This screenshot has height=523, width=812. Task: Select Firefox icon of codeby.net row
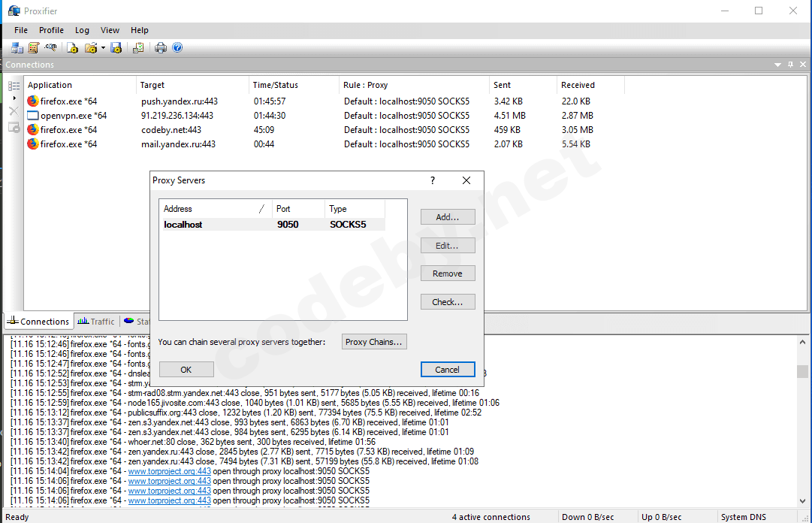pos(33,129)
